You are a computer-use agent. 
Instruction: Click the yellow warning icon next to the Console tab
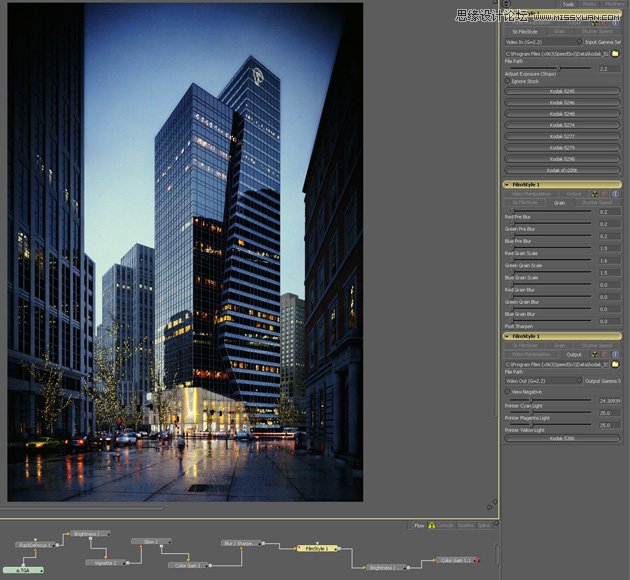coord(432,525)
